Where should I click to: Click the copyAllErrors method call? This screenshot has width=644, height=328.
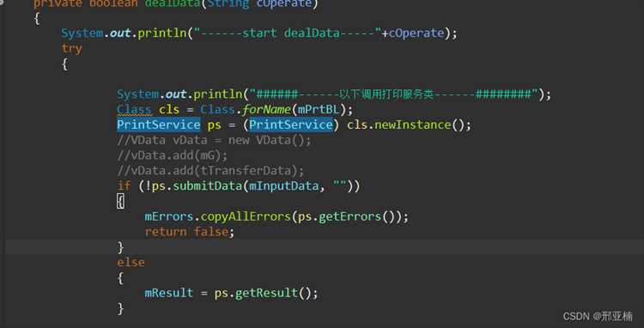pyautogui.click(x=246, y=216)
